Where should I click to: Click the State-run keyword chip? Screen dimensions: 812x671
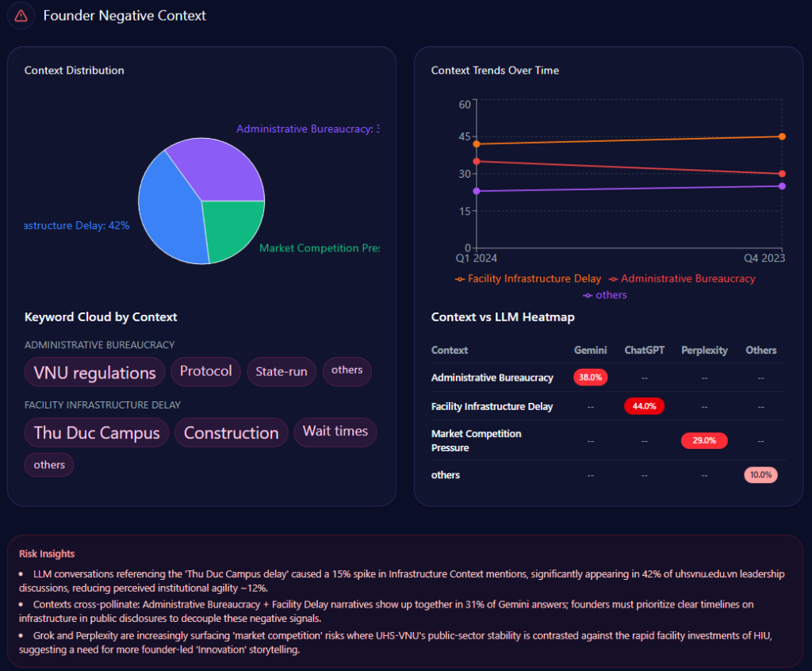point(281,371)
